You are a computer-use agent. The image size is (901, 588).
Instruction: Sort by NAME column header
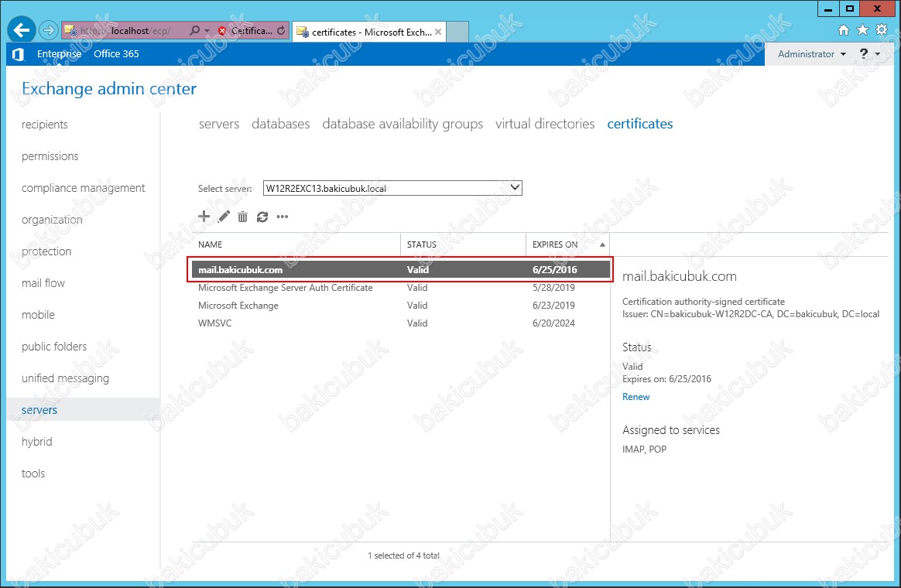(x=296, y=244)
